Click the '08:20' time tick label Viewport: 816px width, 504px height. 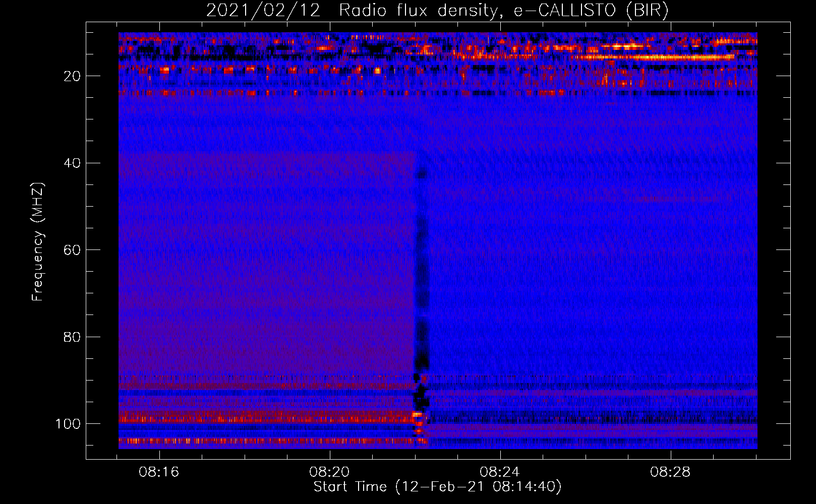click(330, 472)
